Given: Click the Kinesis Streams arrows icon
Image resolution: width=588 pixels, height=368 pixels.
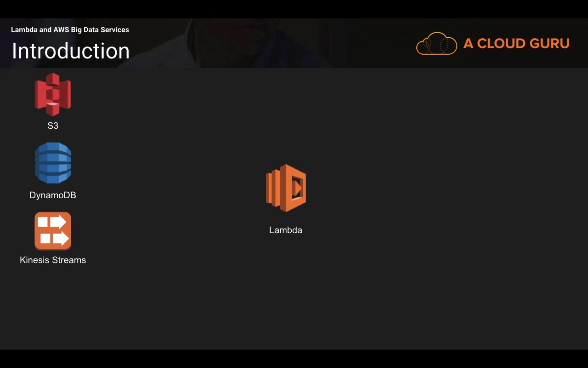Looking at the screenshot, I should pyautogui.click(x=53, y=231).
